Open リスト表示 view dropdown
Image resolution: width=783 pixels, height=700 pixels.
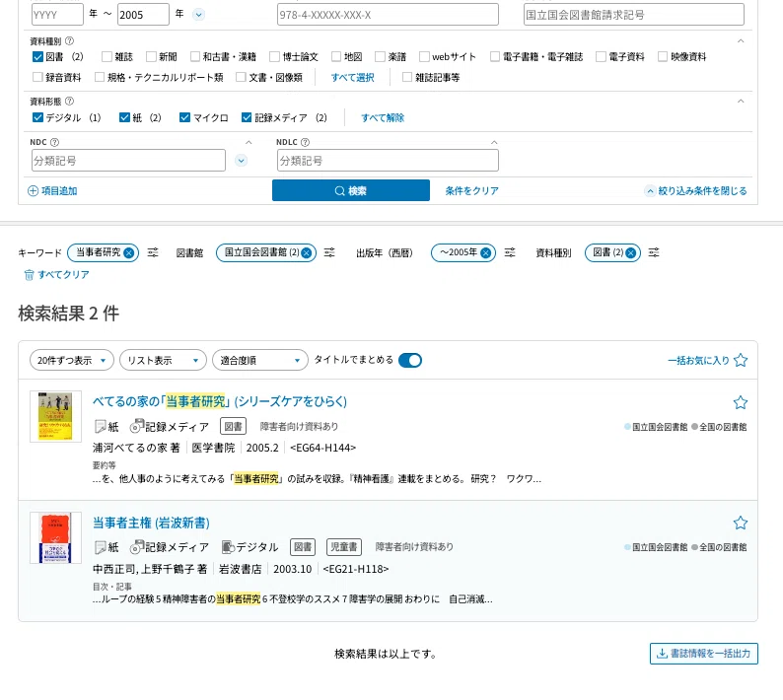click(x=163, y=360)
